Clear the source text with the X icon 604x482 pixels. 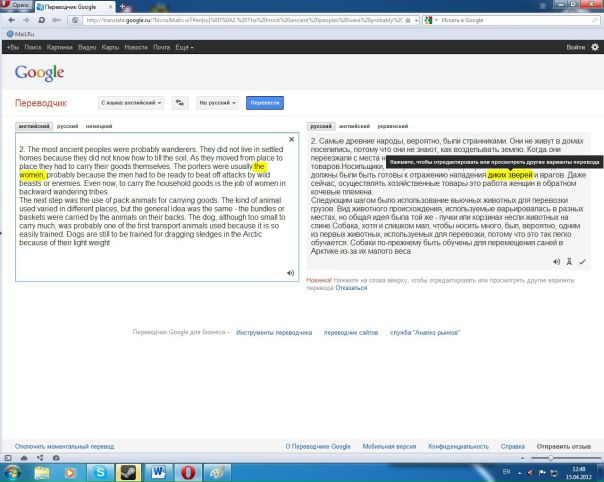pos(291,139)
